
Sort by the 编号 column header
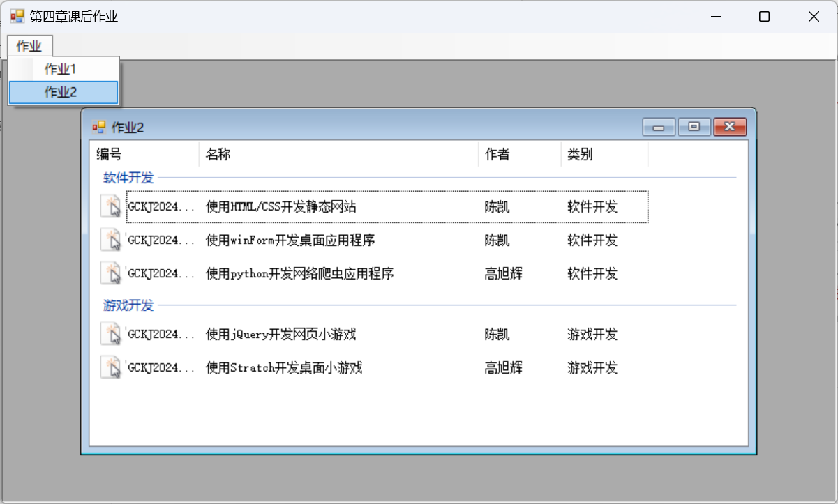tap(109, 155)
